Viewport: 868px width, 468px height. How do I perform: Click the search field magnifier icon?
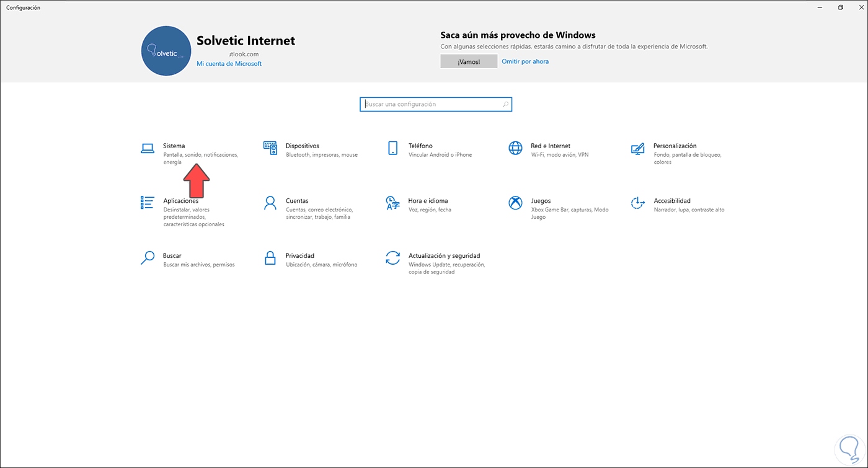pyautogui.click(x=506, y=105)
